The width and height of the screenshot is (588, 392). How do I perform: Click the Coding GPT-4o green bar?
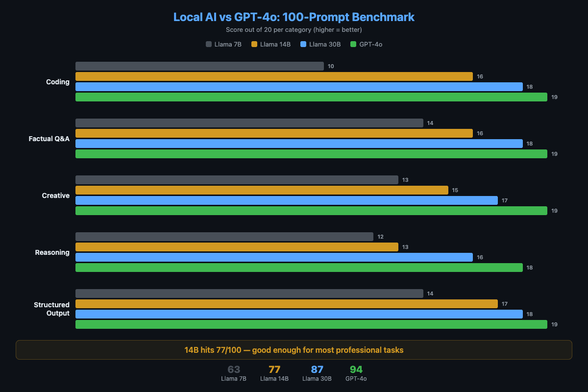coord(311,97)
